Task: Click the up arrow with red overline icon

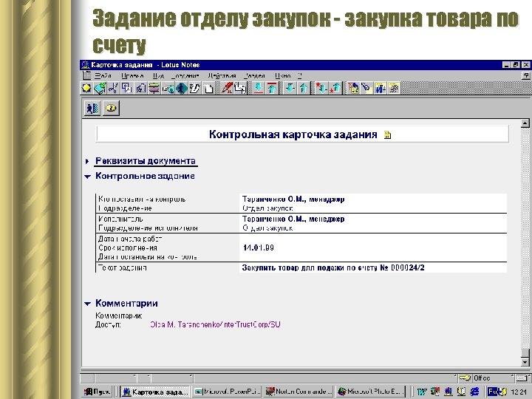Action: (272, 88)
